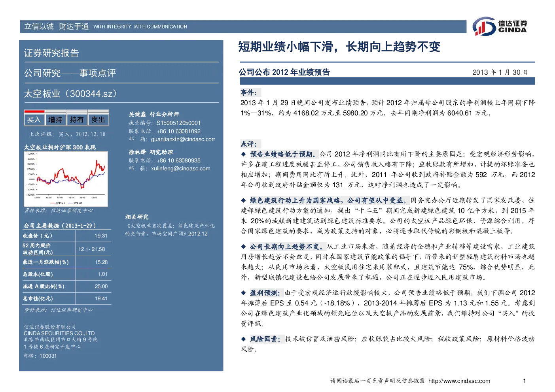Click the slogan 立信以诚 财达于通

coord(56,26)
